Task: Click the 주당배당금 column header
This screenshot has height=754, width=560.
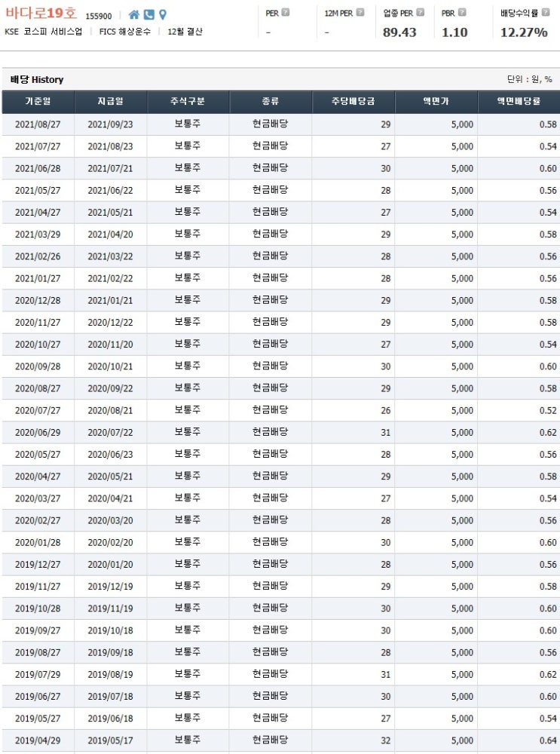Action: pyautogui.click(x=353, y=102)
